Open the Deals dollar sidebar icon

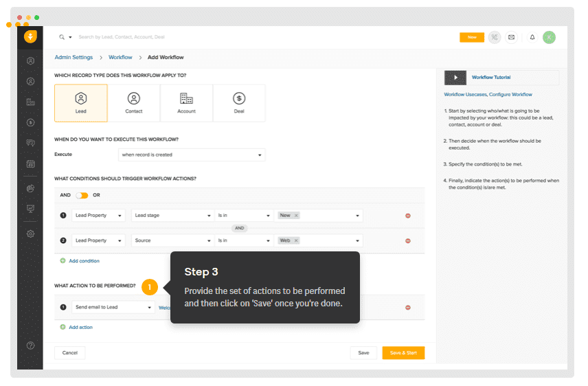(31, 123)
